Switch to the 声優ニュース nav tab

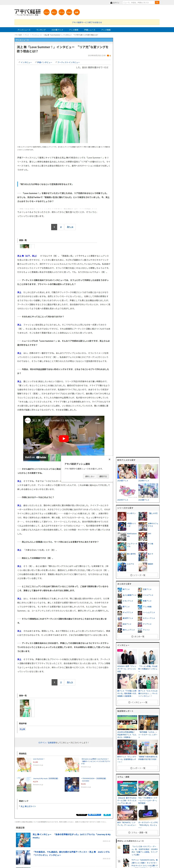pyautogui.click(x=89, y=30)
